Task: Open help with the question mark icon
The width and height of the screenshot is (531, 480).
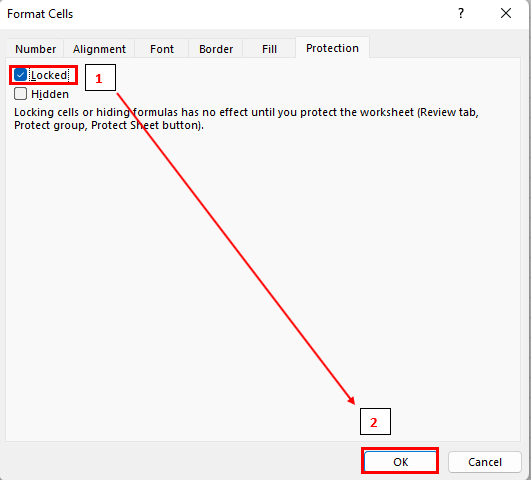Action: point(461,14)
